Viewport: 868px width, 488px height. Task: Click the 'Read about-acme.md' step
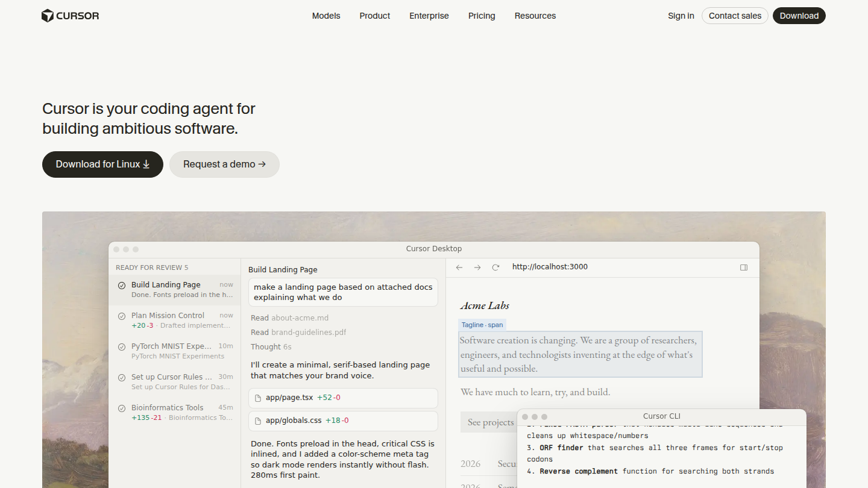pyautogui.click(x=290, y=318)
